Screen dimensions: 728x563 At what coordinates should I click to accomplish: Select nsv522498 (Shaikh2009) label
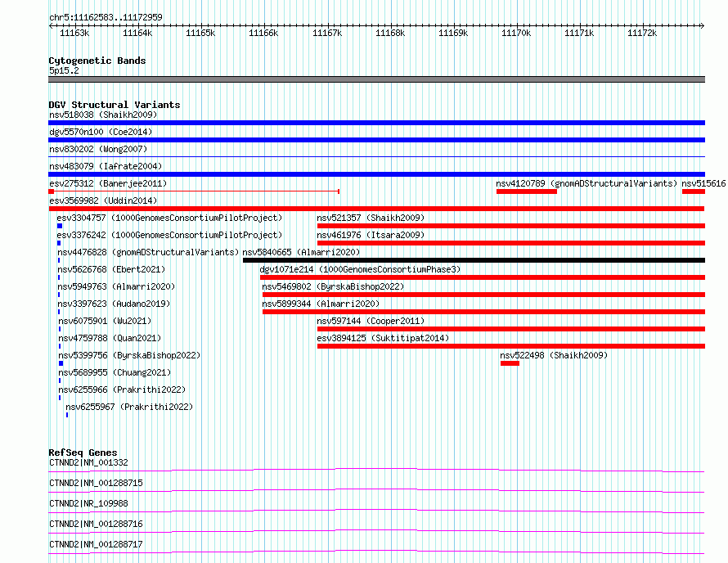click(554, 355)
